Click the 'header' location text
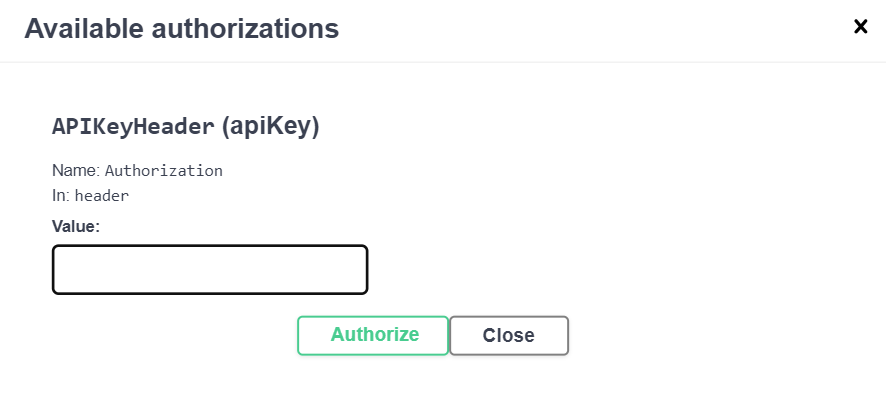886x408 pixels. pyautogui.click(x=102, y=196)
